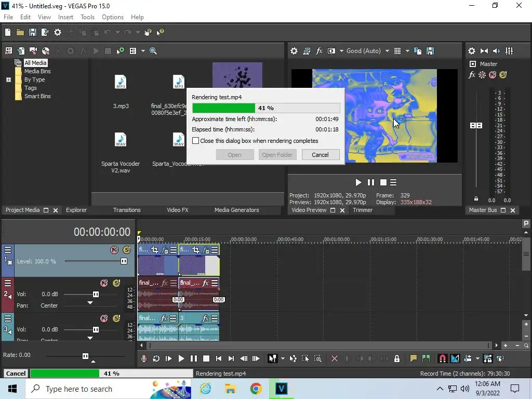
Task: Click Cancel button in the bottom status bar
Action: (x=16, y=374)
